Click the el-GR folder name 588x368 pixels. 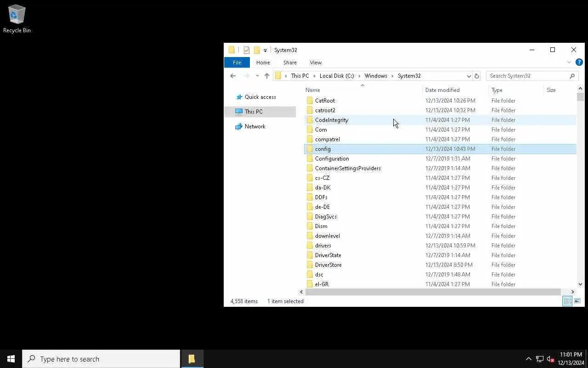pyautogui.click(x=322, y=284)
